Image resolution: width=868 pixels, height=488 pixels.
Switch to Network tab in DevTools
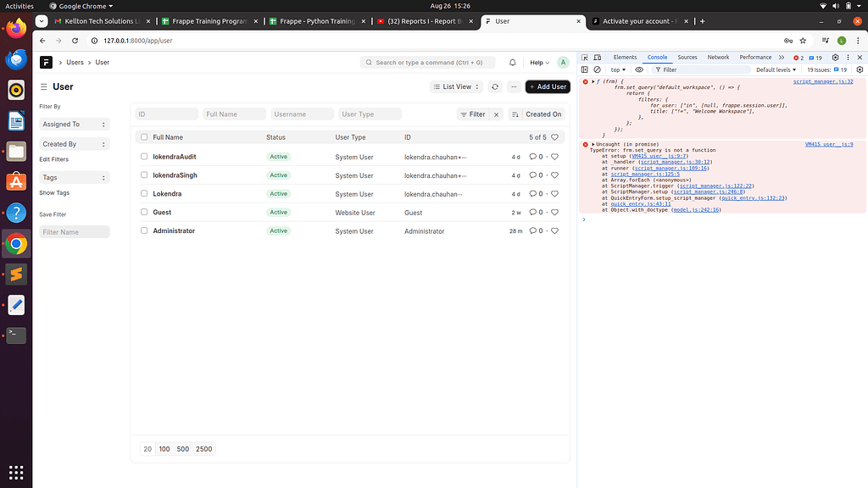point(718,58)
